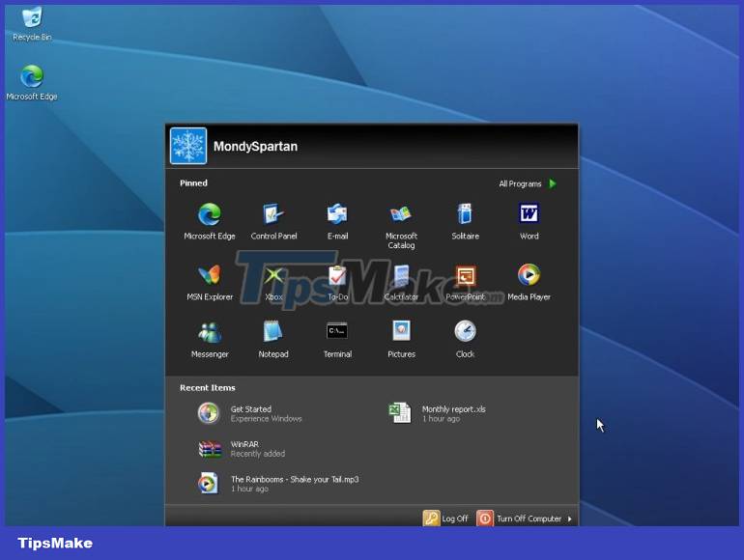This screenshot has height=560, width=744.
Task: Click the MondySpartan user name
Action: [255, 147]
